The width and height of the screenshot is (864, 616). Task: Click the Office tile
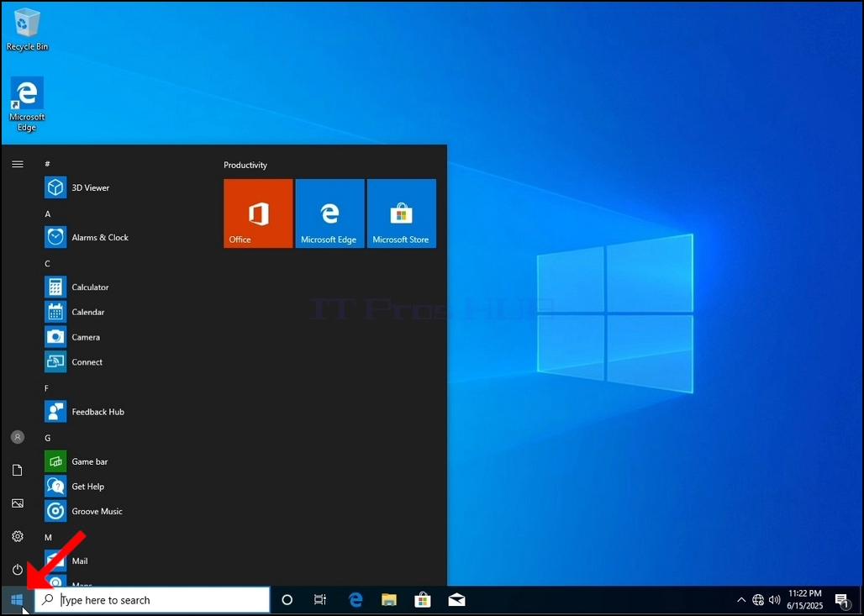click(x=258, y=213)
